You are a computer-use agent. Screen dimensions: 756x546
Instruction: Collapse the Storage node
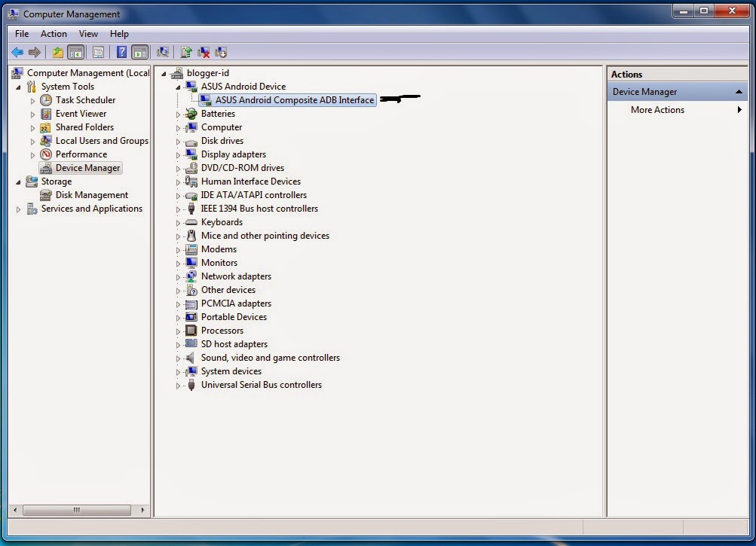18,182
